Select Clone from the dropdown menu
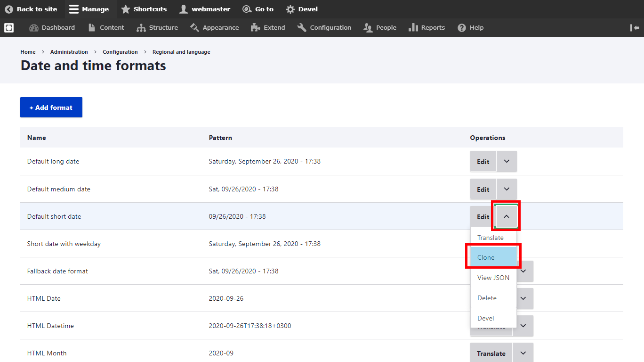The width and height of the screenshot is (644, 362). coord(493,257)
